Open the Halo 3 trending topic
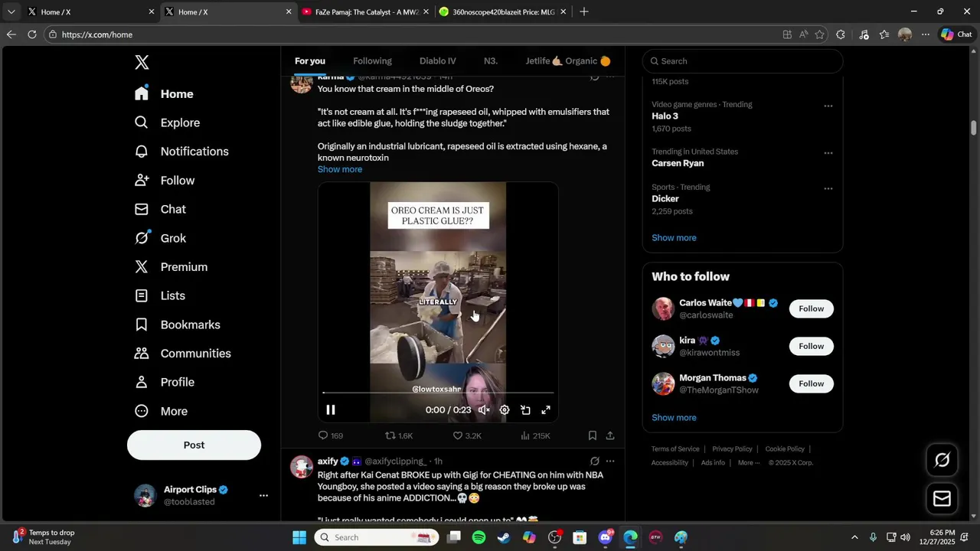980x551 pixels. coord(665,116)
